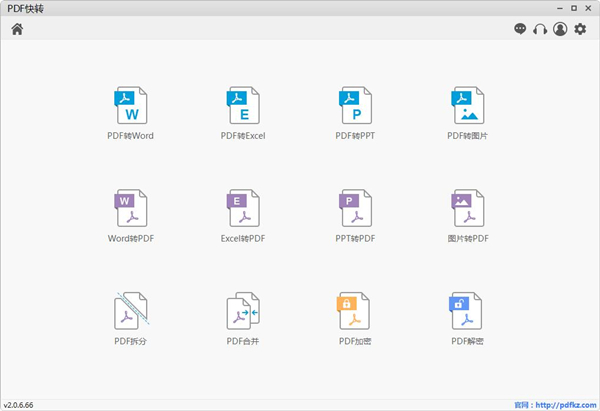Screen dimensions: 600x411
Task: Open the user account profile icon
Action: click(560, 30)
